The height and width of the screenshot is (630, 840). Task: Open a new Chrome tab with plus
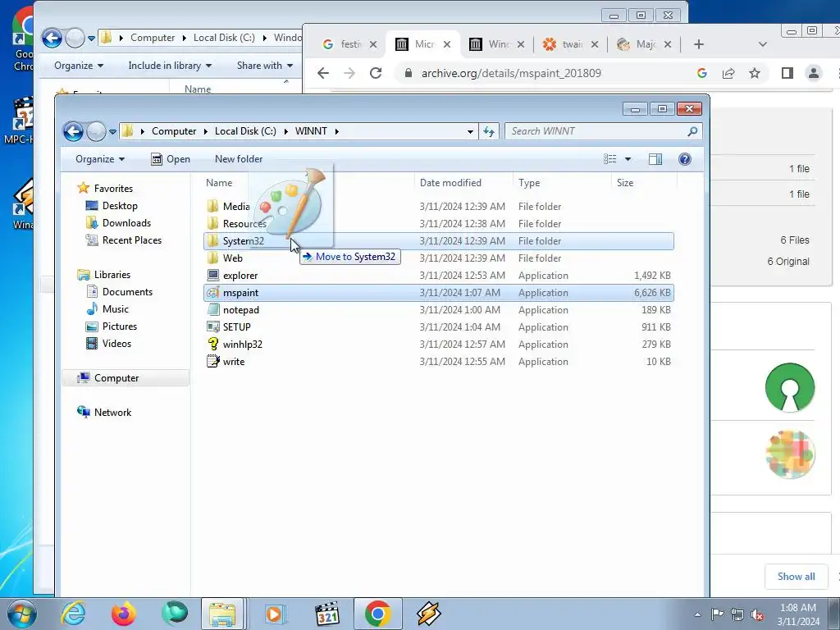coord(699,44)
